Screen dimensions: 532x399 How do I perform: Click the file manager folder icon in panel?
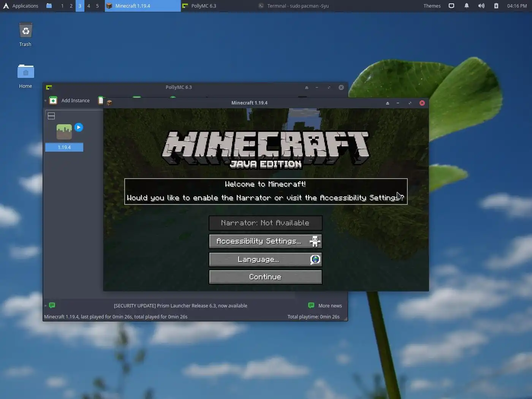49,6
